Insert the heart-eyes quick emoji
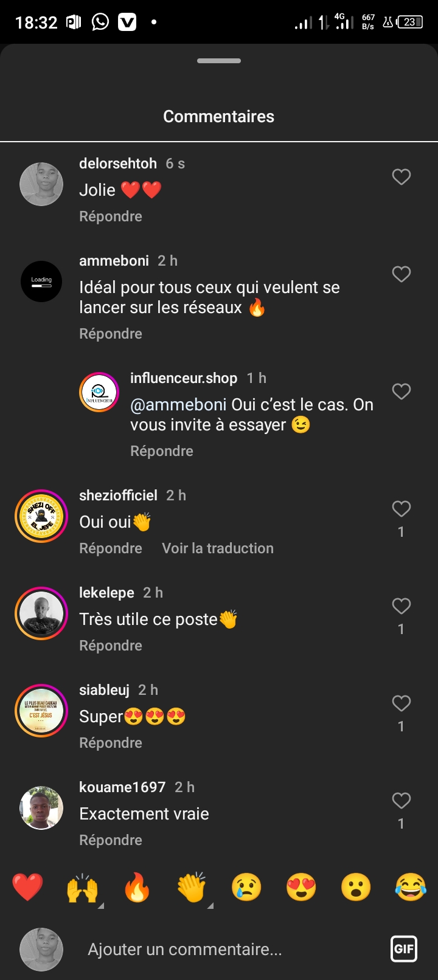 point(301,887)
